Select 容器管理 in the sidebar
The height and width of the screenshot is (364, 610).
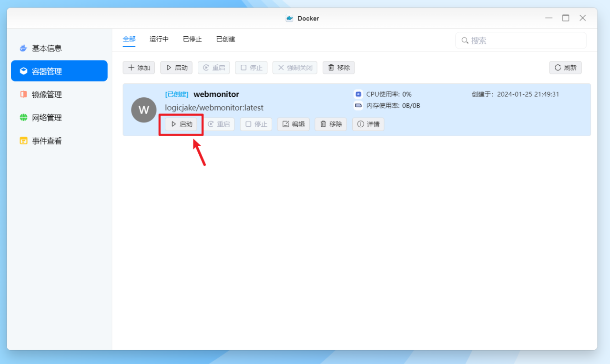pos(48,71)
